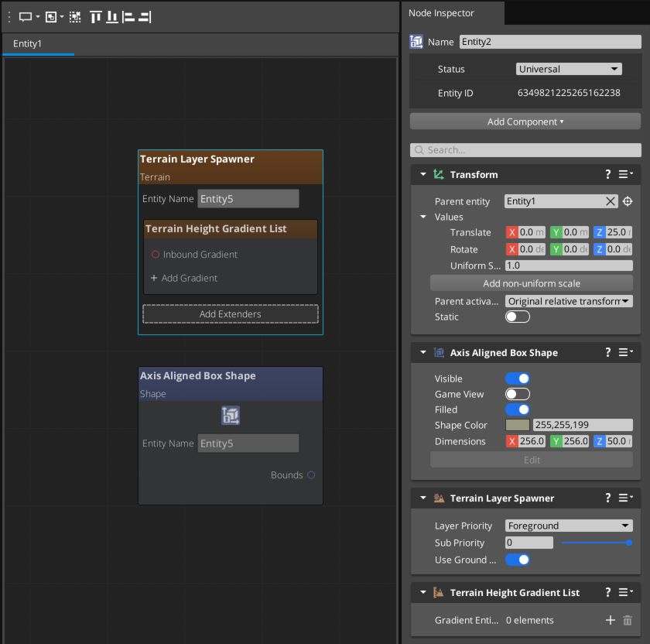Screen dimensions: 650x644
Task: Enable the Game View toggle
Action: tap(517, 394)
